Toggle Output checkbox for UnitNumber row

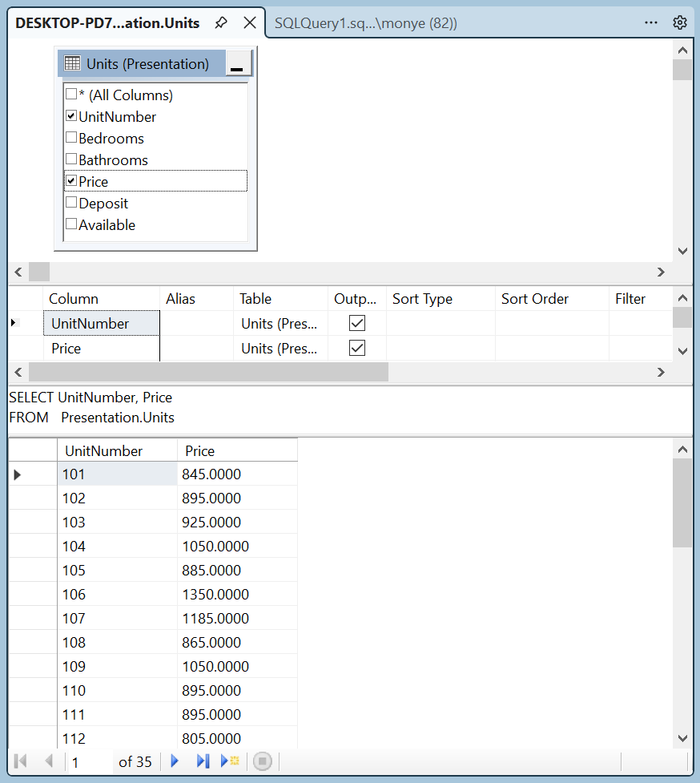tap(357, 323)
